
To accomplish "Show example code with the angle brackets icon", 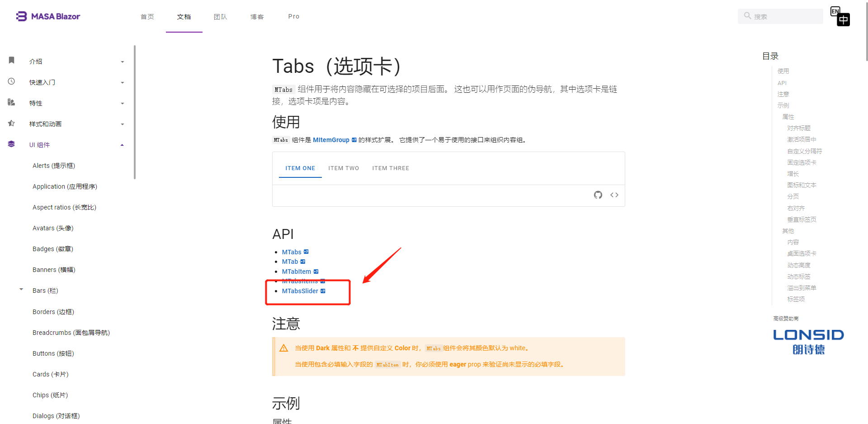I will click(614, 195).
